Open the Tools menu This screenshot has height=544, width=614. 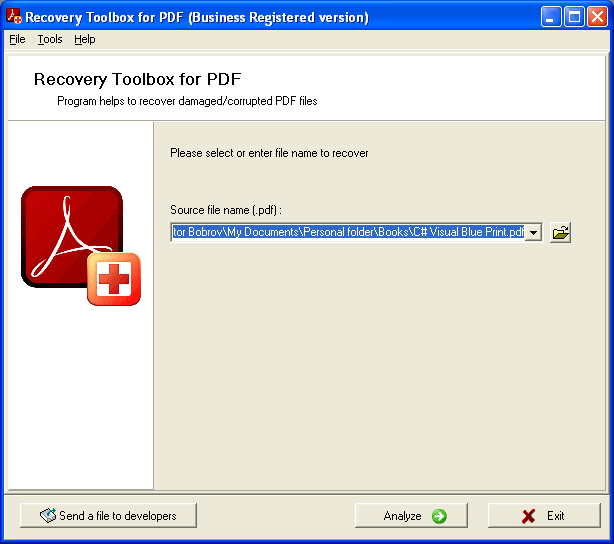50,39
